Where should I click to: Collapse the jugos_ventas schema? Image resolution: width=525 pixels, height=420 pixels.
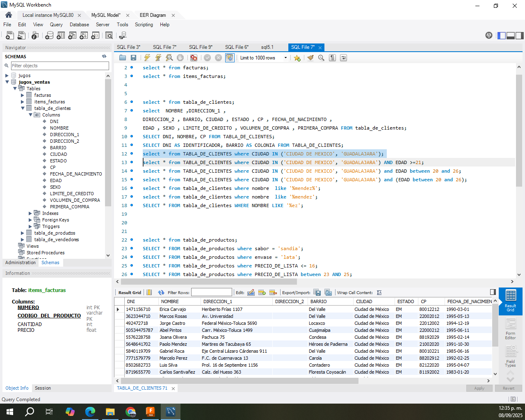click(7, 82)
